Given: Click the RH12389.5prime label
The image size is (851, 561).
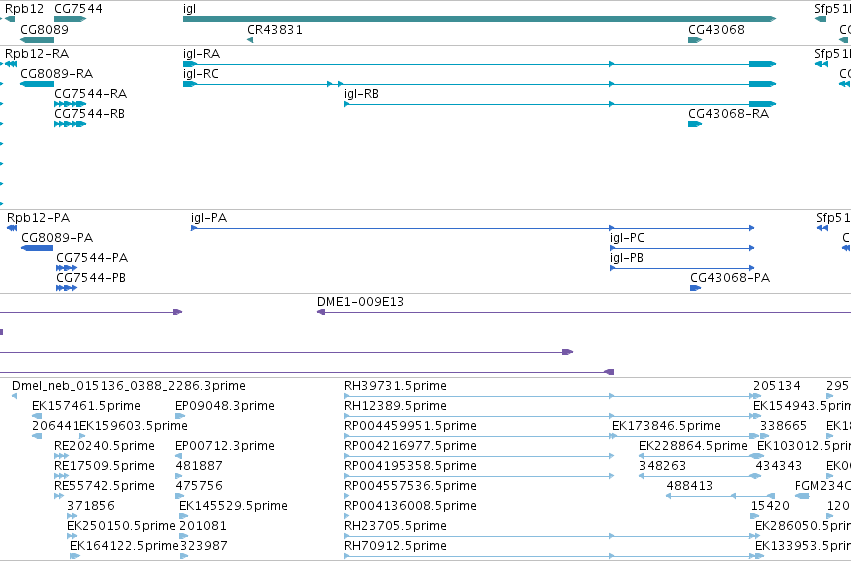Looking at the screenshot, I should coord(396,406).
